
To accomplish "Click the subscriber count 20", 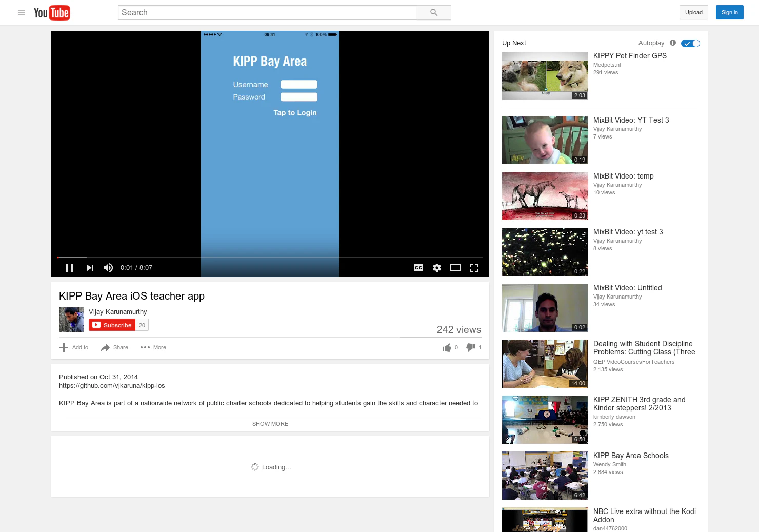I will [142, 325].
